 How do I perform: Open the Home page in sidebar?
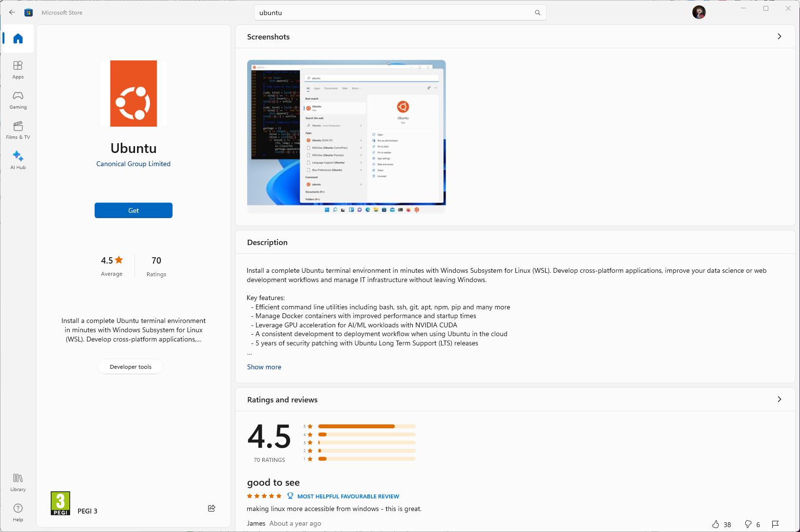click(x=18, y=38)
